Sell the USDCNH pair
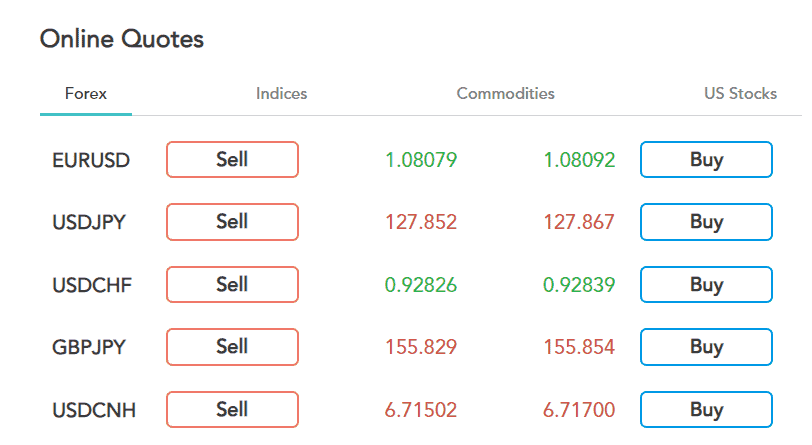 [233, 410]
